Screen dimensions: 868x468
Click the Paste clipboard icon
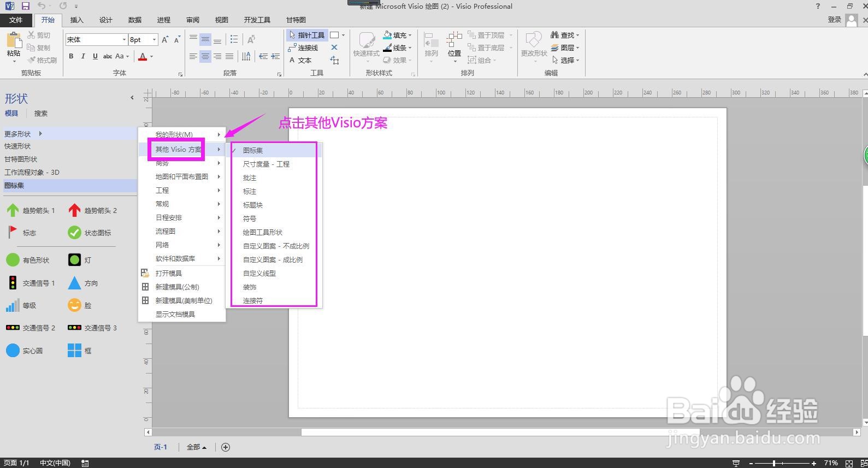(x=14, y=40)
